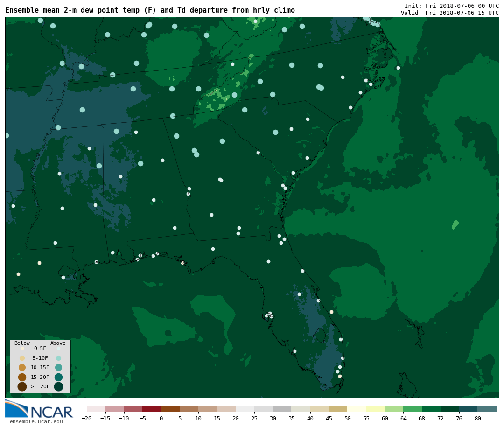This screenshot has height=427, width=504.
Task: Click the map title text
Action: tap(150, 10)
